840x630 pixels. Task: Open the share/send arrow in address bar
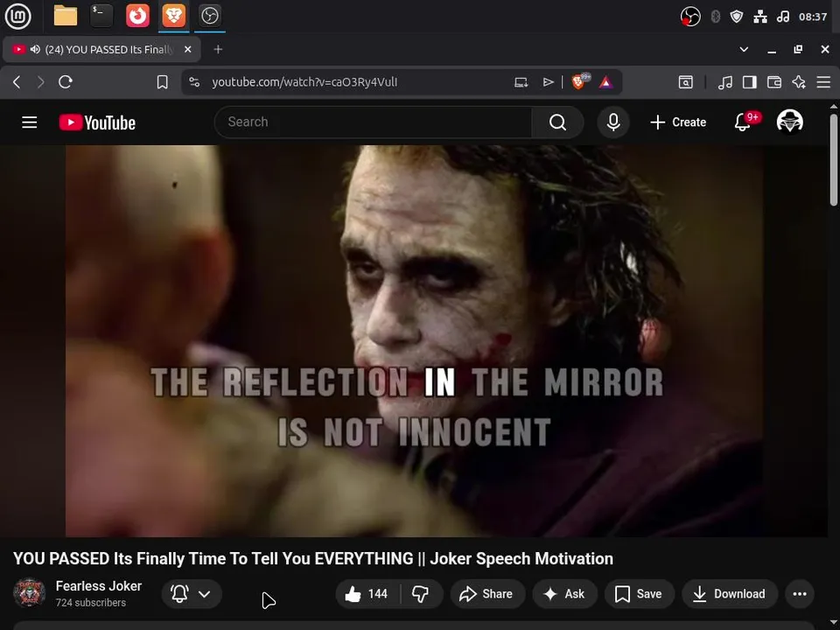[548, 82]
